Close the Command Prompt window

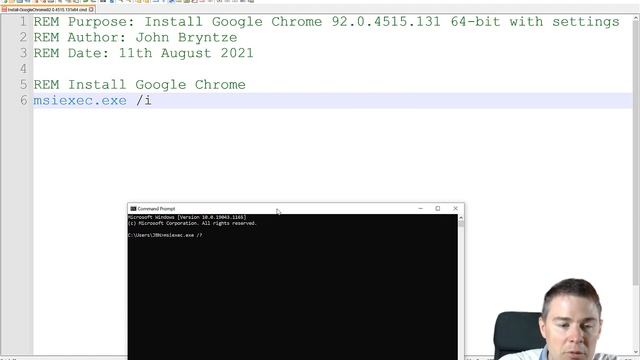(x=456, y=209)
